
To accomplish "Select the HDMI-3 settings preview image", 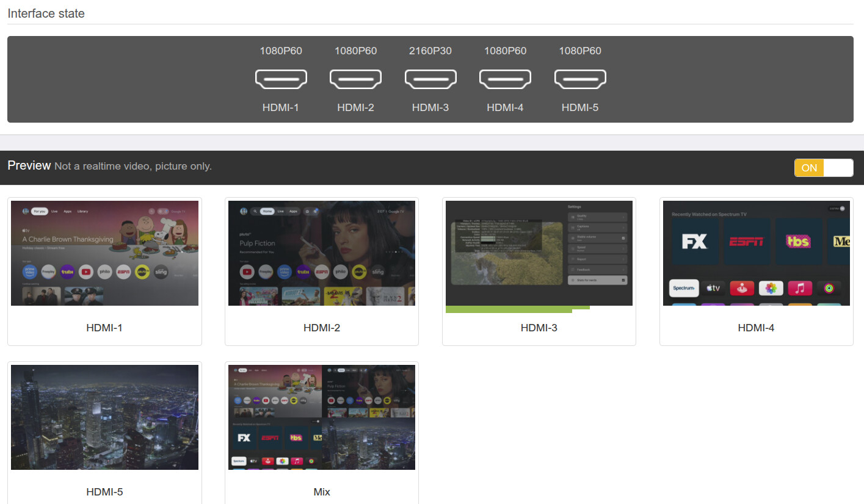I will (539, 253).
